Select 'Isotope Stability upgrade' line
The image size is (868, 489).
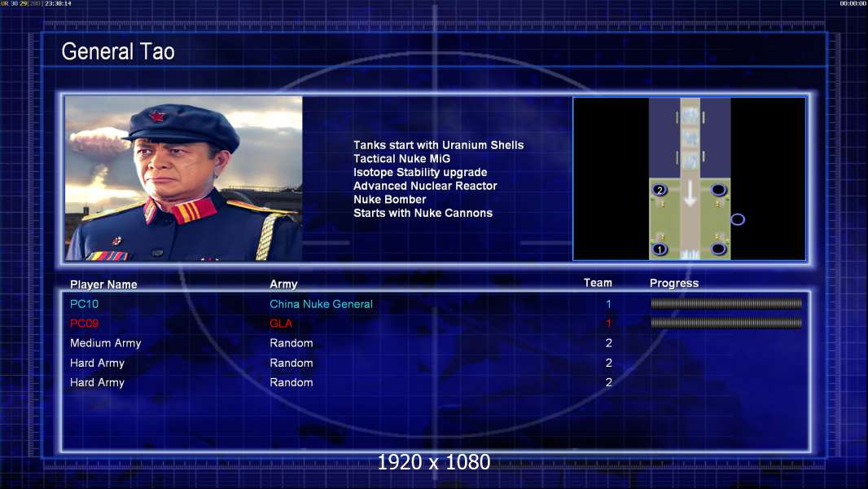420,172
